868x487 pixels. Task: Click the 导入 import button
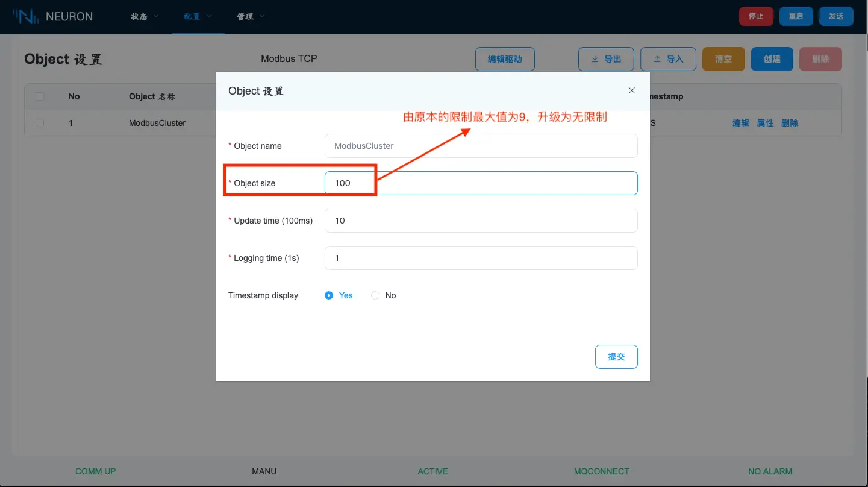(668, 59)
